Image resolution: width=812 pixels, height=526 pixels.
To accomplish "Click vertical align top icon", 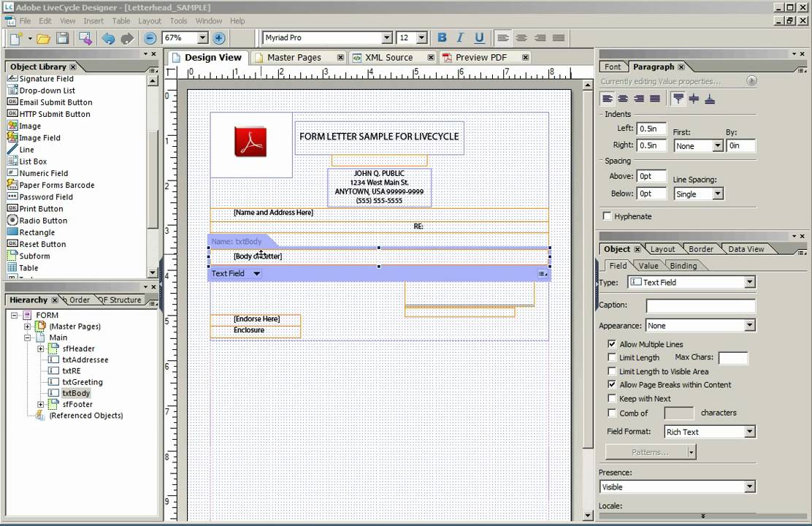I will 678,99.
